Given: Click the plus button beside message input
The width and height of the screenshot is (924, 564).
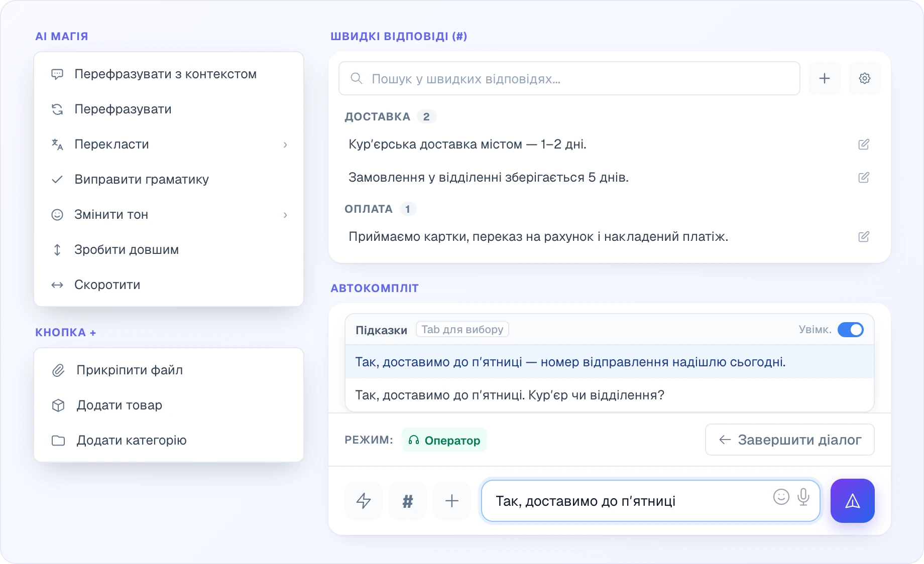Looking at the screenshot, I should click(452, 501).
